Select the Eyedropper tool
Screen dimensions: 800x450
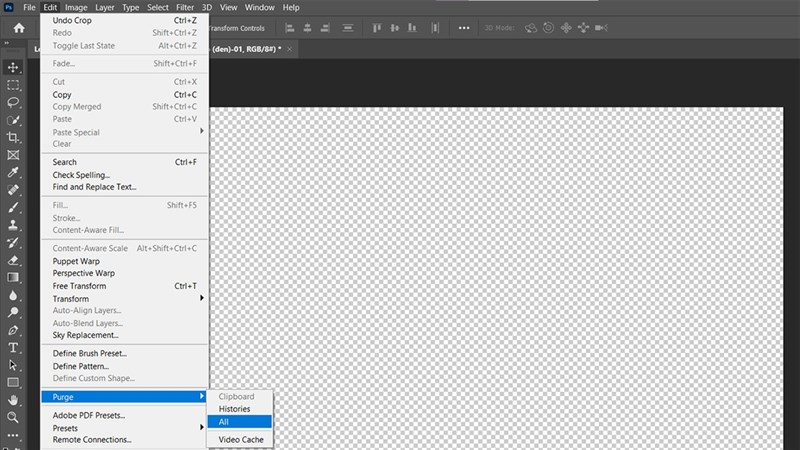tap(13, 172)
